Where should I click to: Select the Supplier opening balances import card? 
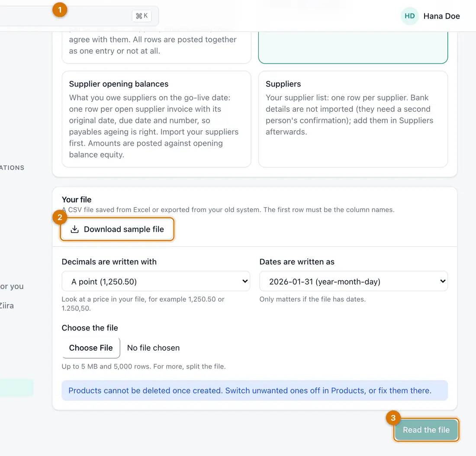(156, 119)
